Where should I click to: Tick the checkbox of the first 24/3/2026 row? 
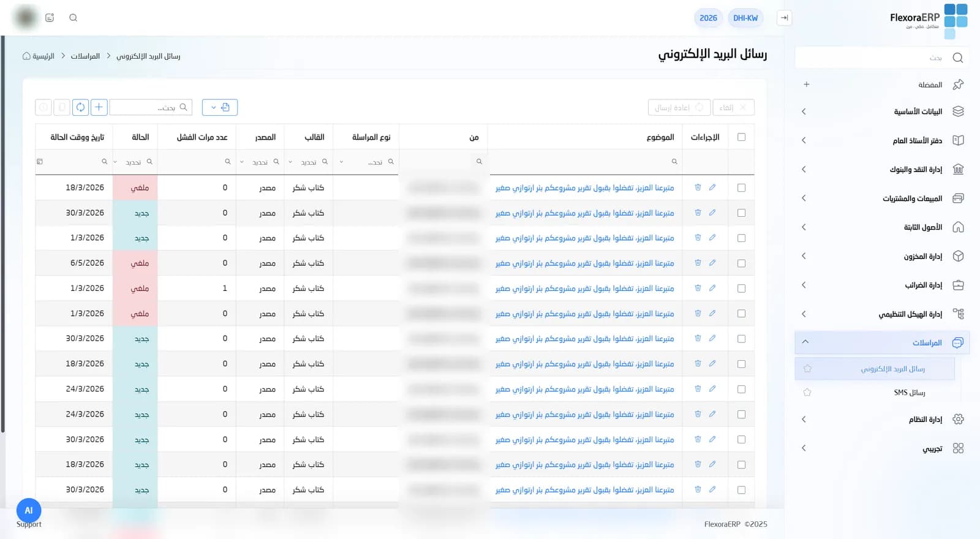click(x=741, y=389)
